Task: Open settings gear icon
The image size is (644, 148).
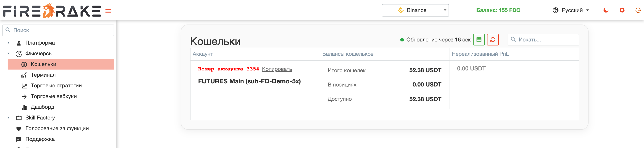Action: 622,10
